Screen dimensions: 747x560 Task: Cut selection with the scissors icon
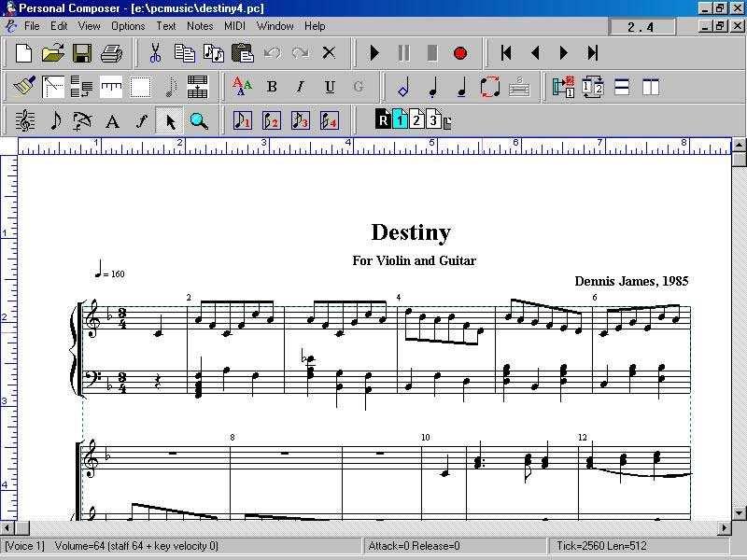[155, 53]
